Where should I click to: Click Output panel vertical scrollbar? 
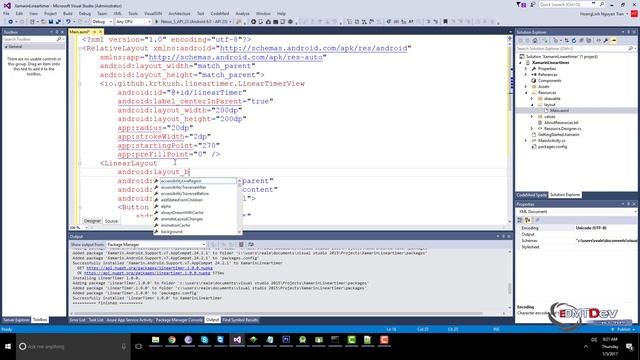click(510, 280)
